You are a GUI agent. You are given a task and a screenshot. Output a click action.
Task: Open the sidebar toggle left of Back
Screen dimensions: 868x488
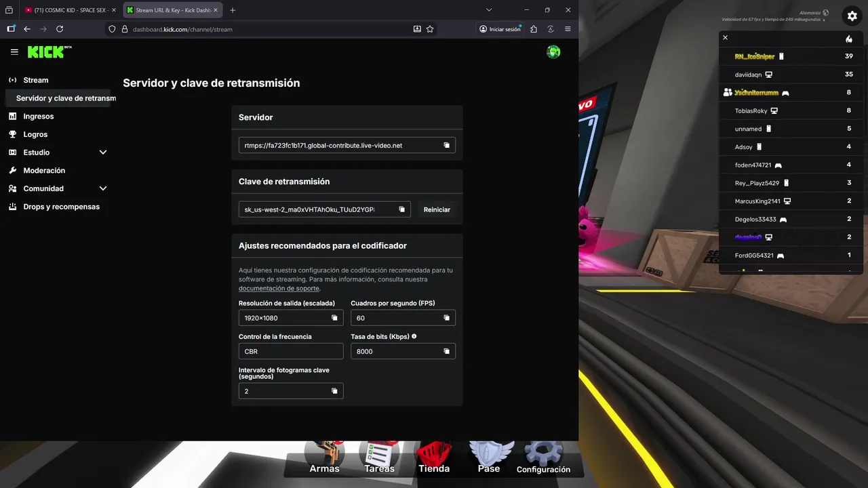point(11,29)
